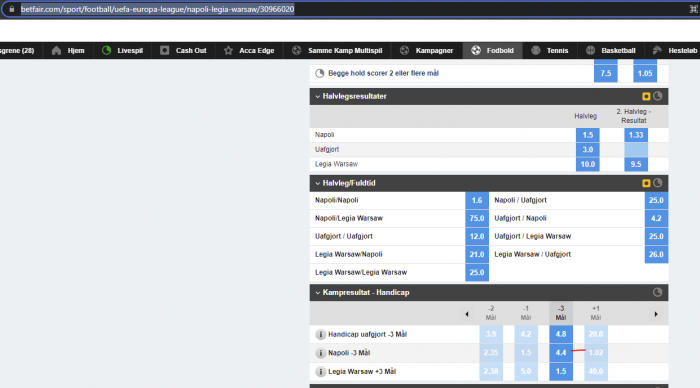Click the Hjem house icon

click(56, 50)
